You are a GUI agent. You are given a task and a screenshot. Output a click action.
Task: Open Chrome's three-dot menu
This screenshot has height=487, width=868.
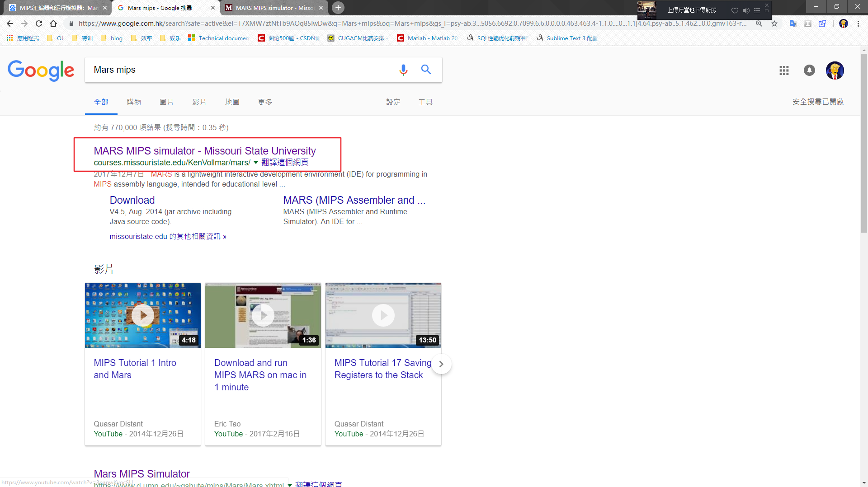tap(858, 23)
